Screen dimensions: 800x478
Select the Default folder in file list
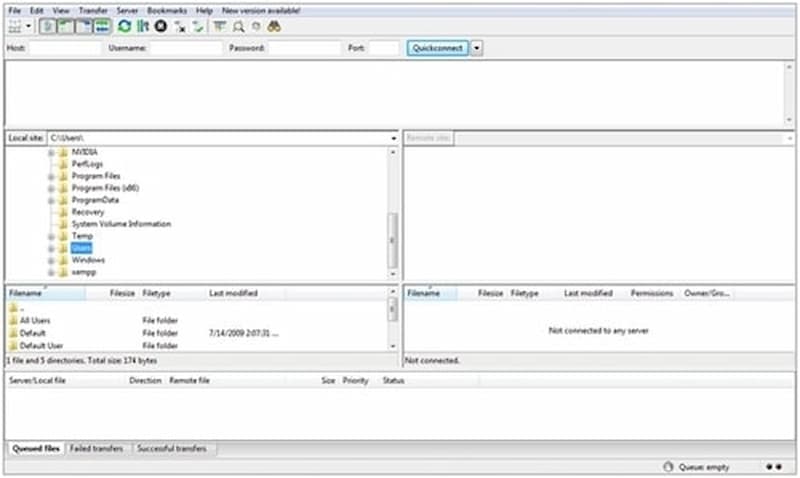[x=33, y=333]
